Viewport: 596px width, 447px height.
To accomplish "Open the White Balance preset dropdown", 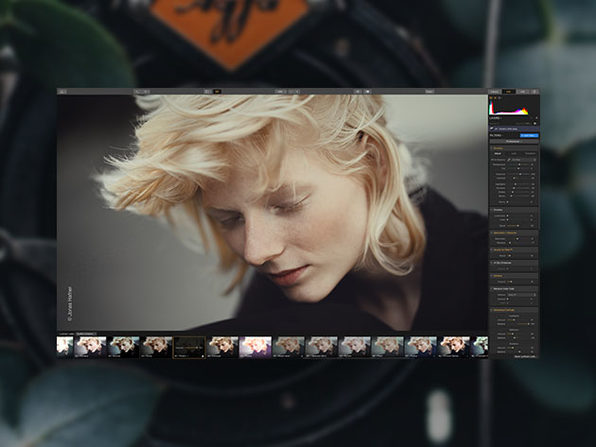I will tap(523, 160).
